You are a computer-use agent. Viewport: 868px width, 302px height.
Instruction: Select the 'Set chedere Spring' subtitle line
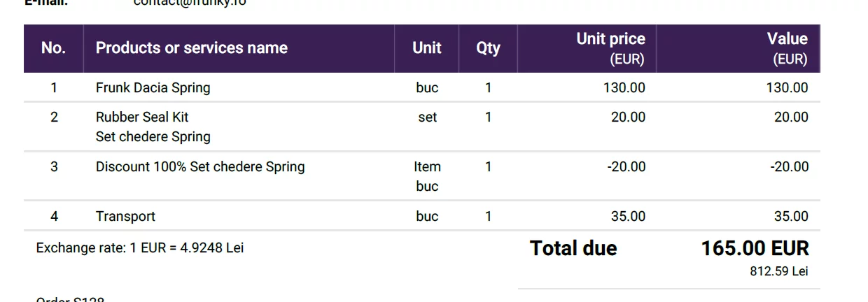[x=153, y=137]
